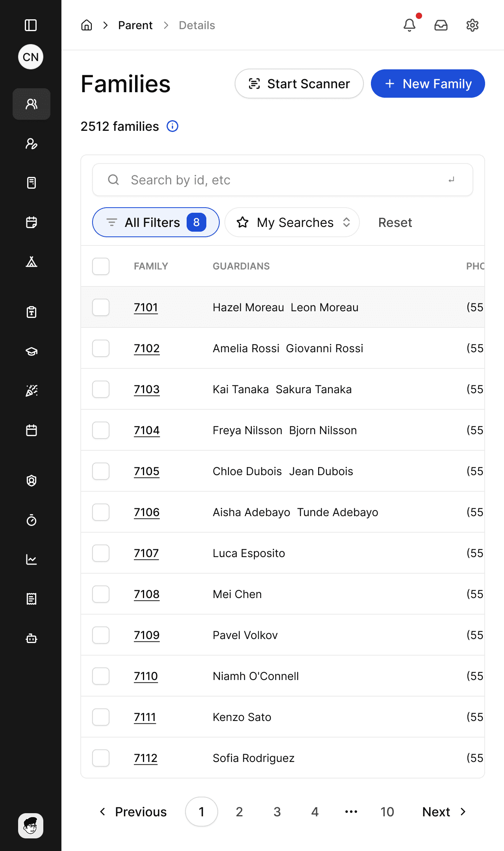504x851 pixels.
Task: Click guardian name Sofia Rodriguez
Action: point(254,758)
